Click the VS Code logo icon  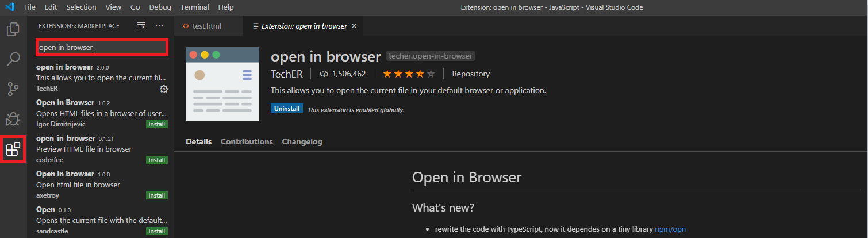(x=10, y=7)
